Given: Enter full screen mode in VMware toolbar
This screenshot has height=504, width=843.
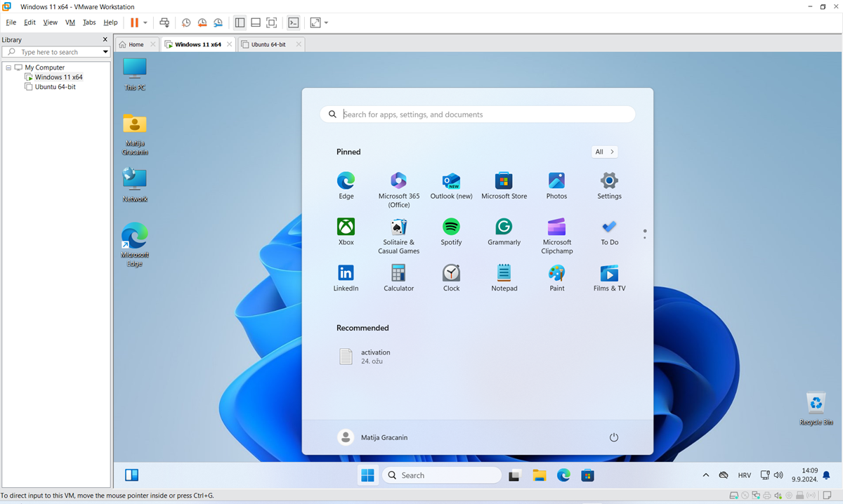Looking at the screenshot, I should (272, 22).
